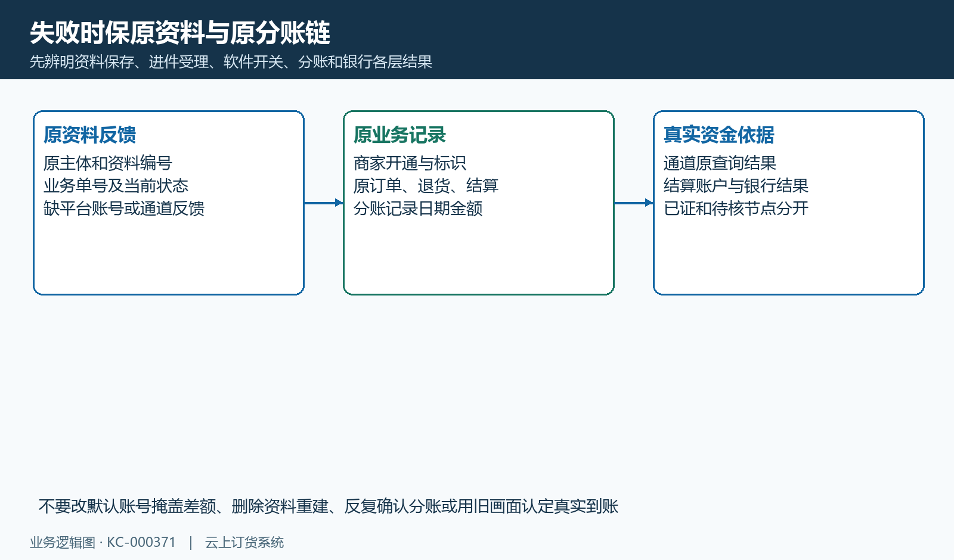Click the line 缺平台账号或通道反馈

point(124,209)
